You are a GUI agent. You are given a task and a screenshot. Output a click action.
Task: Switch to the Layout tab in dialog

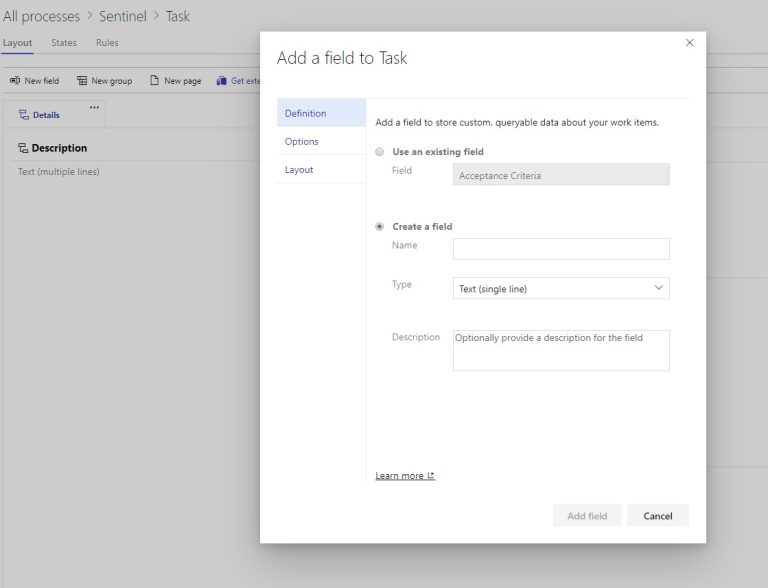point(299,170)
